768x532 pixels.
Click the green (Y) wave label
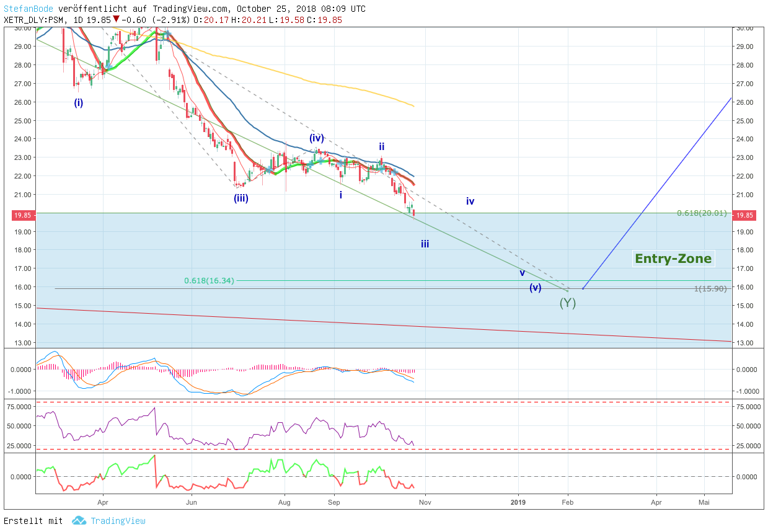(568, 303)
